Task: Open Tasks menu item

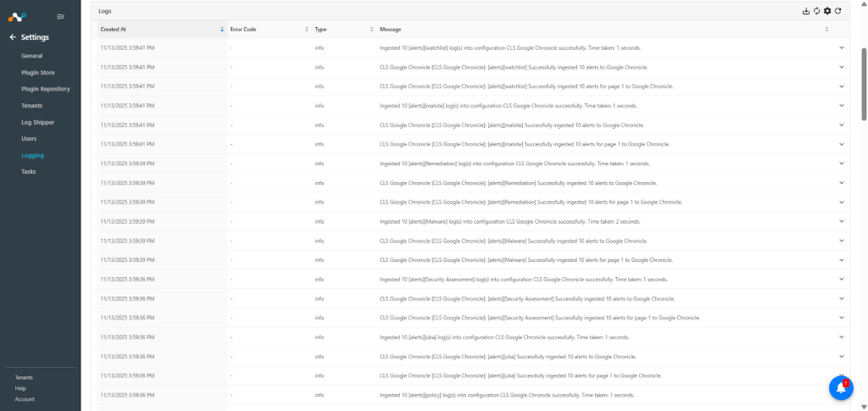Action: pos(29,171)
